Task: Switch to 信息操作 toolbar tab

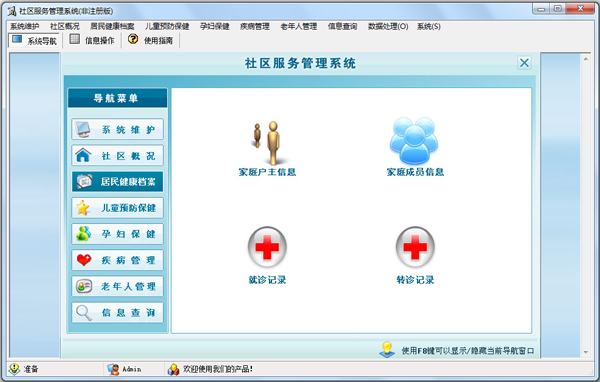Action: pos(92,40)
